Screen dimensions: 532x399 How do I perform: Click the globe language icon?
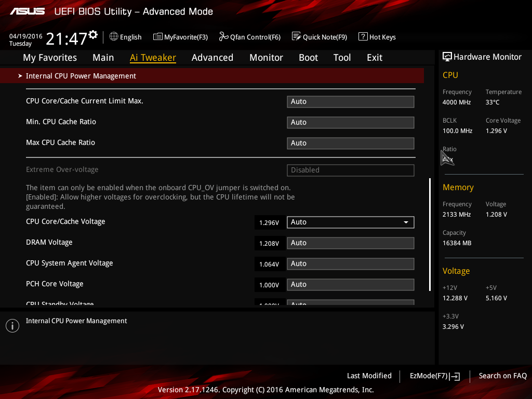[114, 36]
